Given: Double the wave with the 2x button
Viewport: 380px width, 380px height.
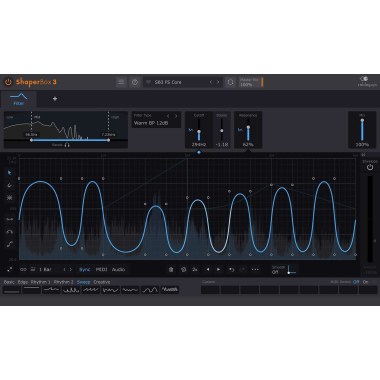Looking at the screenshot, I should click(195, 269).
